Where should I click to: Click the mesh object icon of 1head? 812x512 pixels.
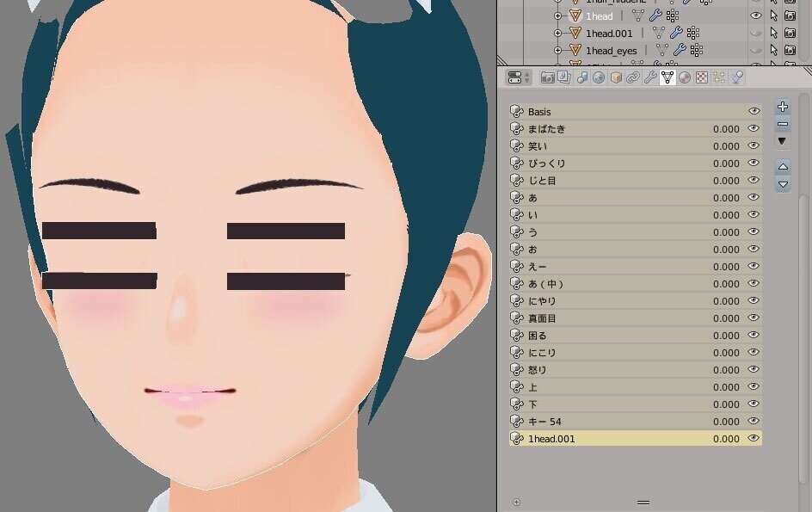pyautogui.click(x=575, y=16)
